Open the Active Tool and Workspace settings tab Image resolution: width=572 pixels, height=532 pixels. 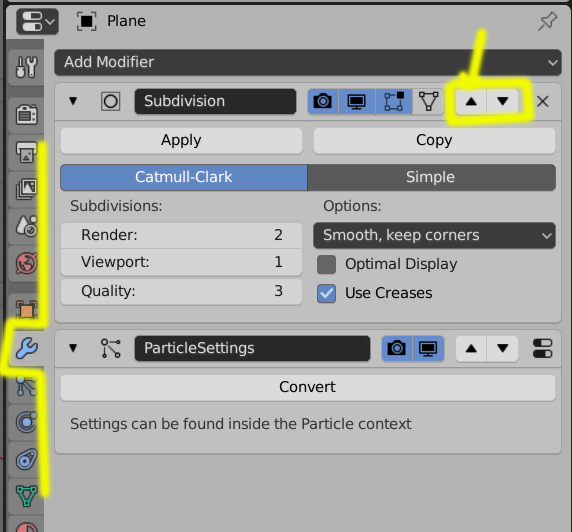tap(26, 67)
